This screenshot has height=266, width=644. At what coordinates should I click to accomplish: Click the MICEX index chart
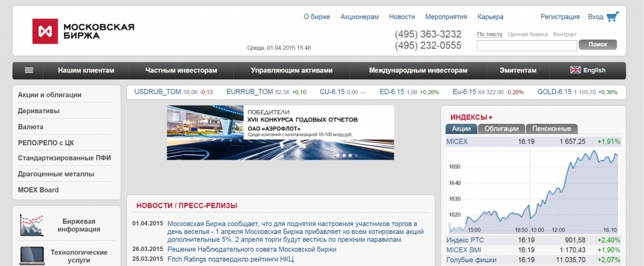pos(533,191)
